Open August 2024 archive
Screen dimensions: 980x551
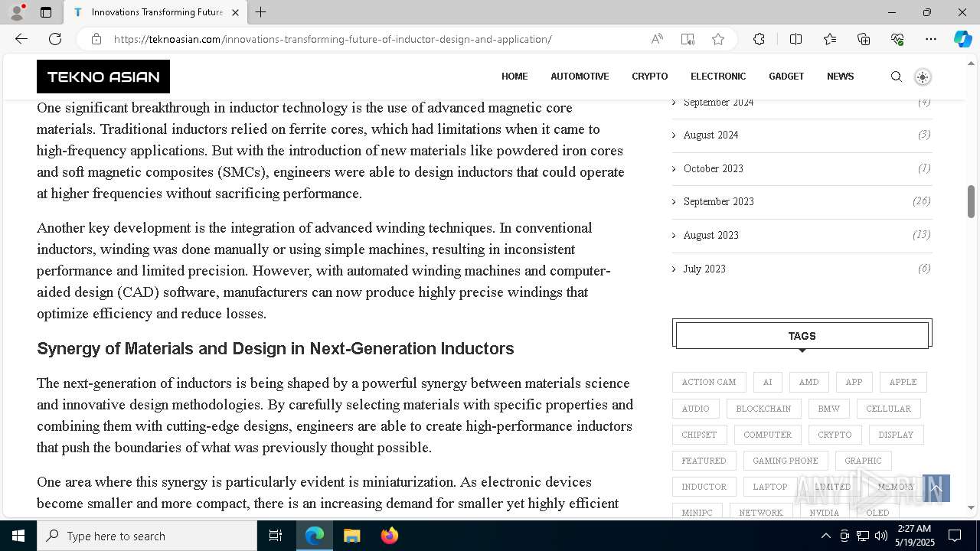coord(710,135)
